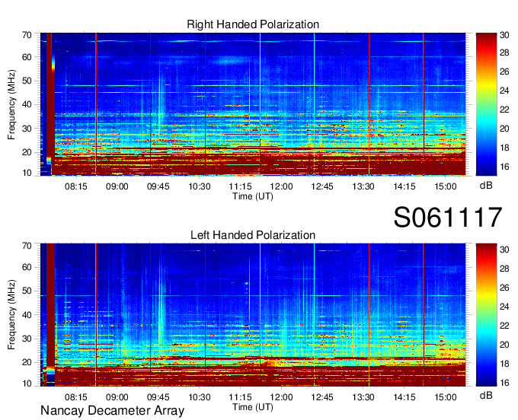Click 18 dB label on Left Handed color scale
This screenshot has height=420, width=518.
coord(504,364)
